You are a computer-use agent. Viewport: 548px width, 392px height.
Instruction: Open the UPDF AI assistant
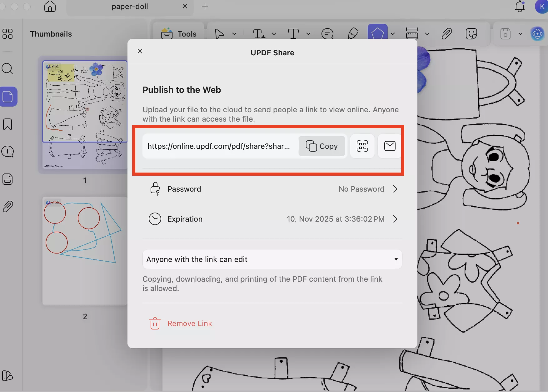click(x=537, y=34)
